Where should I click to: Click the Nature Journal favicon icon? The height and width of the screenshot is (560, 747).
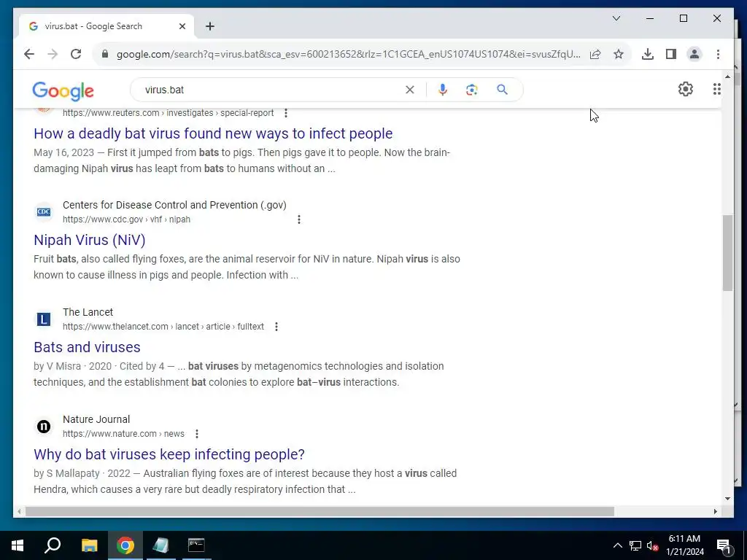pos(44,426)
